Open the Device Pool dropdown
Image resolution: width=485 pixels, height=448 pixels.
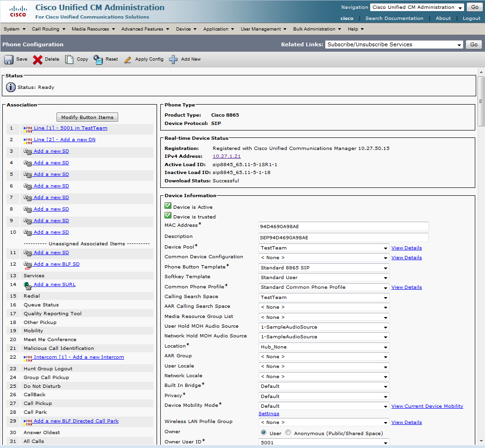[323, 248]
